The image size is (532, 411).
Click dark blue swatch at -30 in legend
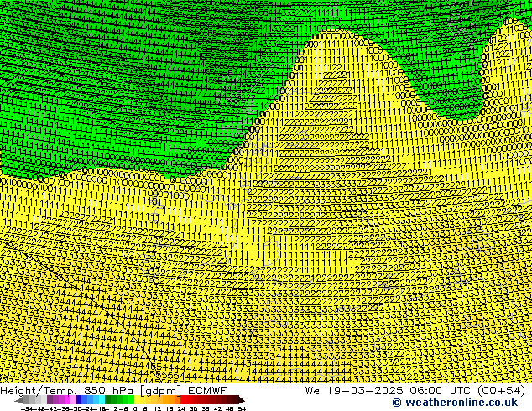click(79, 400)
